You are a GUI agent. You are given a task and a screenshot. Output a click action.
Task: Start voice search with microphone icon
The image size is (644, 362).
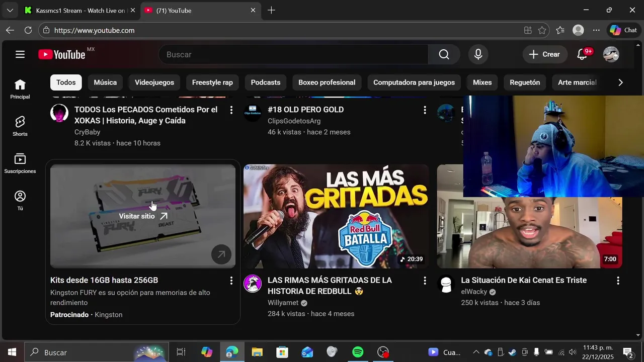[x=478, y=54]
